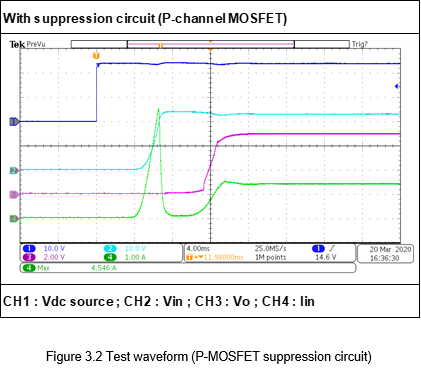Click the rising edge trigger slope icon
Image resolution: width=421 pixels, height=372 pixels.
(333, 248)
